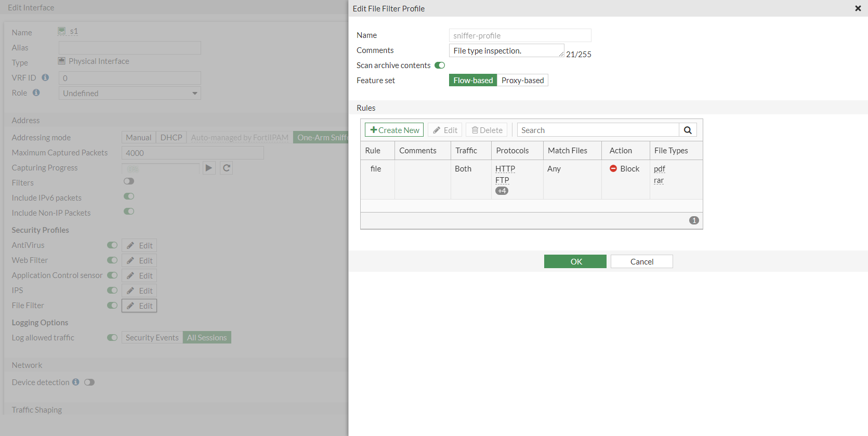
Task: Sort by the Action column header
Action: point(626,151)
